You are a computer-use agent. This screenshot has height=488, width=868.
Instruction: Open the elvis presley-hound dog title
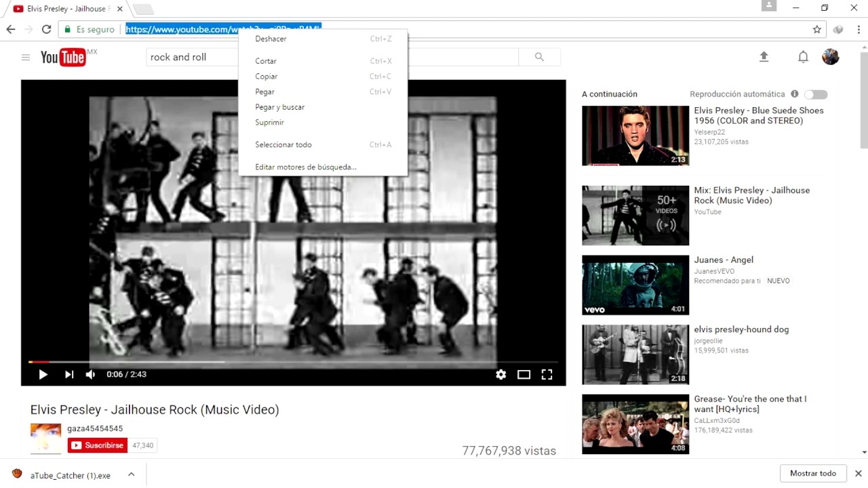(x=741, y=329)
